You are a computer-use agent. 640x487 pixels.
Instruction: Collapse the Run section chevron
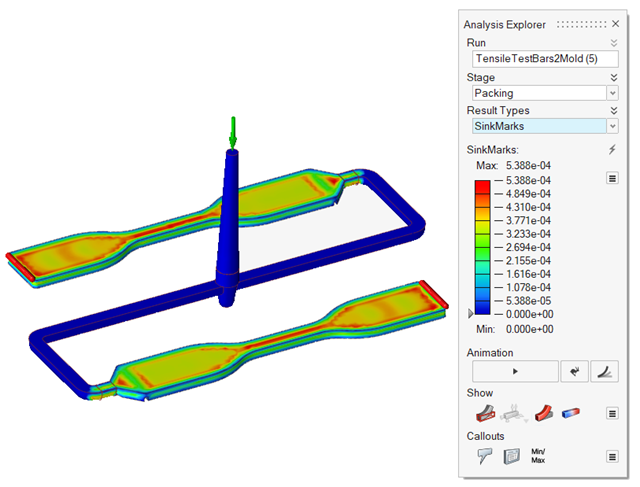tap(613, 43)
